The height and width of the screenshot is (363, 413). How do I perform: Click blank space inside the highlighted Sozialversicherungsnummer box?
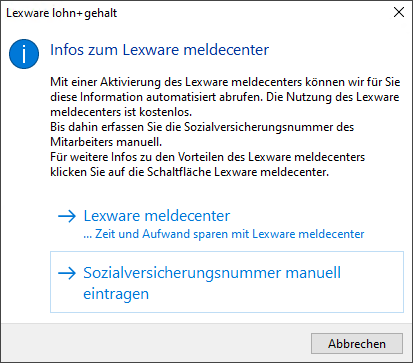[370, 293]
